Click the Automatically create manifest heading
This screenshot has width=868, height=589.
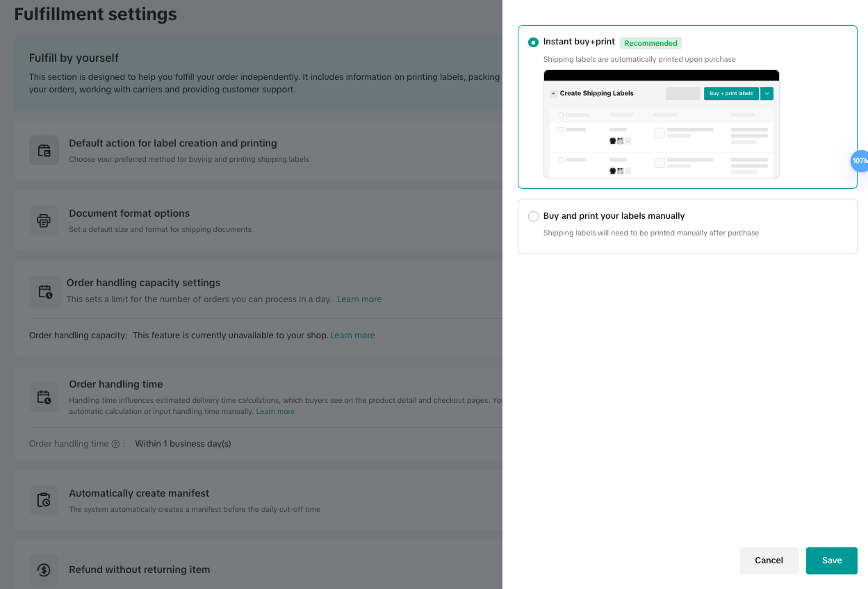[139, 493]
